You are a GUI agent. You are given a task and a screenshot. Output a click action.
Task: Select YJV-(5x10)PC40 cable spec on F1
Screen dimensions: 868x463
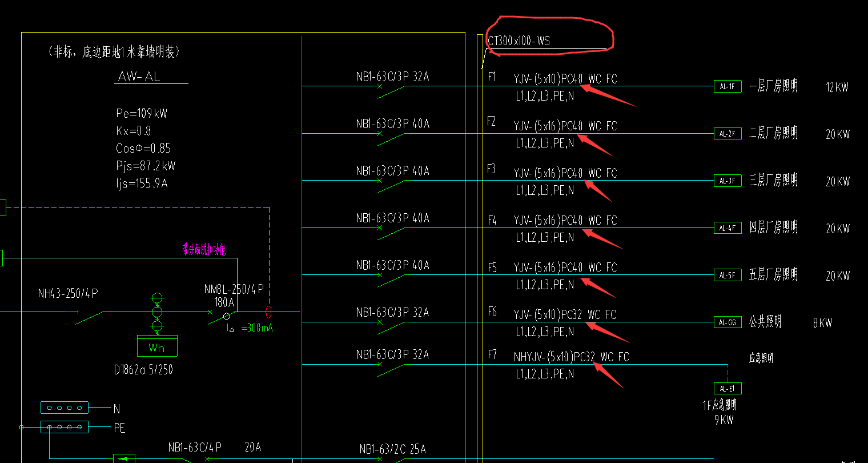coord(548,79)
